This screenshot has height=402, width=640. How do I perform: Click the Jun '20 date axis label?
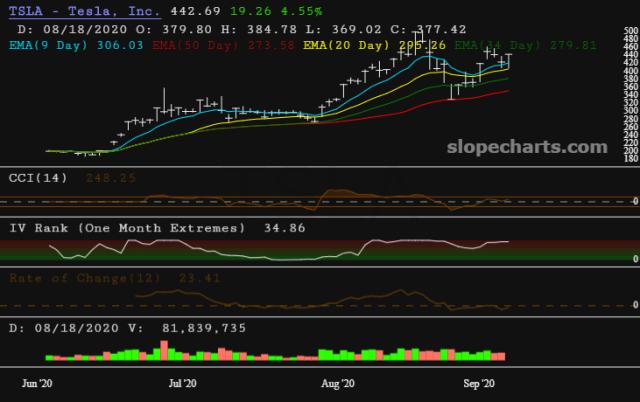coord(37,383)
